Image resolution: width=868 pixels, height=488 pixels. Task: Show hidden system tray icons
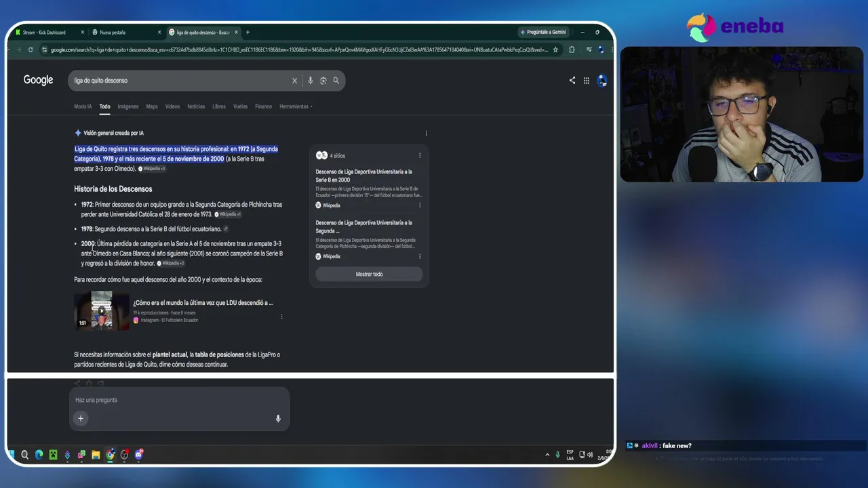(x=547, y=455)
